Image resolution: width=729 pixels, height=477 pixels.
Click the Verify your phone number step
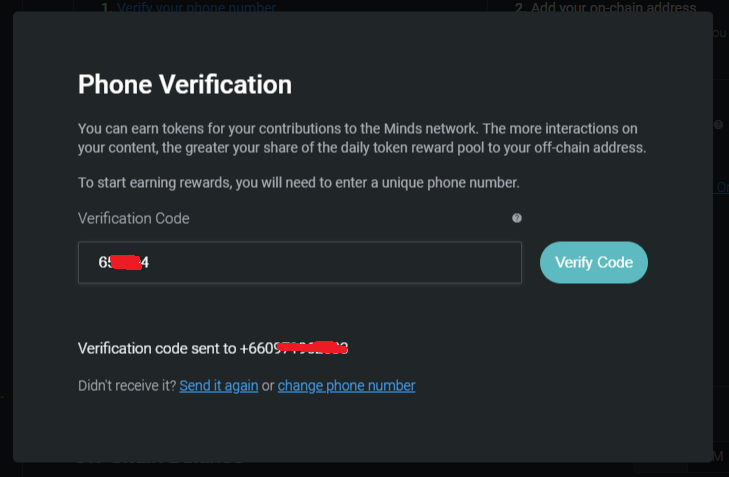(x=196, y=7)
